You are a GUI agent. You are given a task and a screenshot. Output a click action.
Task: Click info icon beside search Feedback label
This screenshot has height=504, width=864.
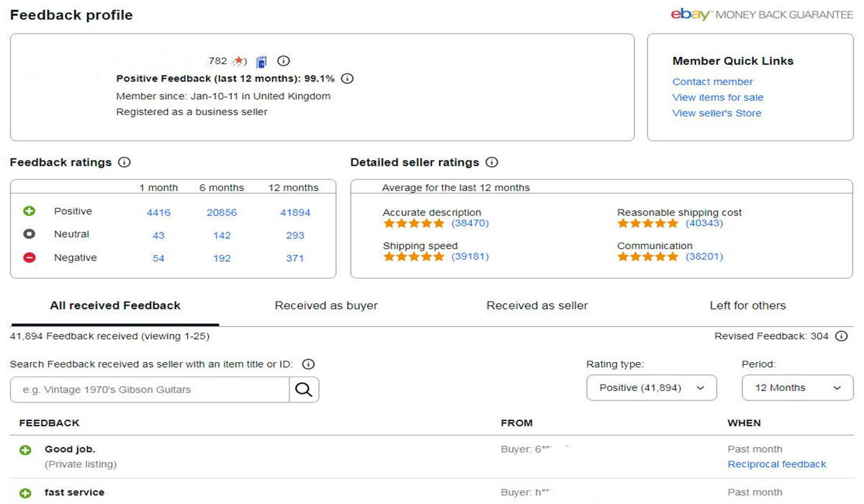308,364
